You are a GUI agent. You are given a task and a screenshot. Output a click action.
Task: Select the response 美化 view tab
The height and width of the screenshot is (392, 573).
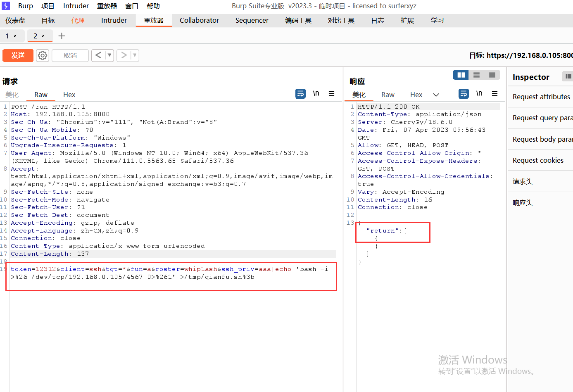pos(359,95)
